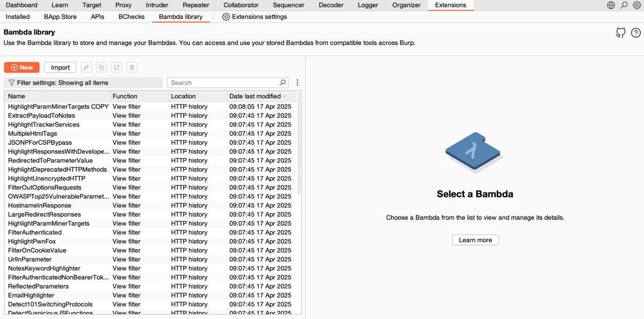
Task: Open the three-dot options menu beside Search
Action: [x=297, y=83]
